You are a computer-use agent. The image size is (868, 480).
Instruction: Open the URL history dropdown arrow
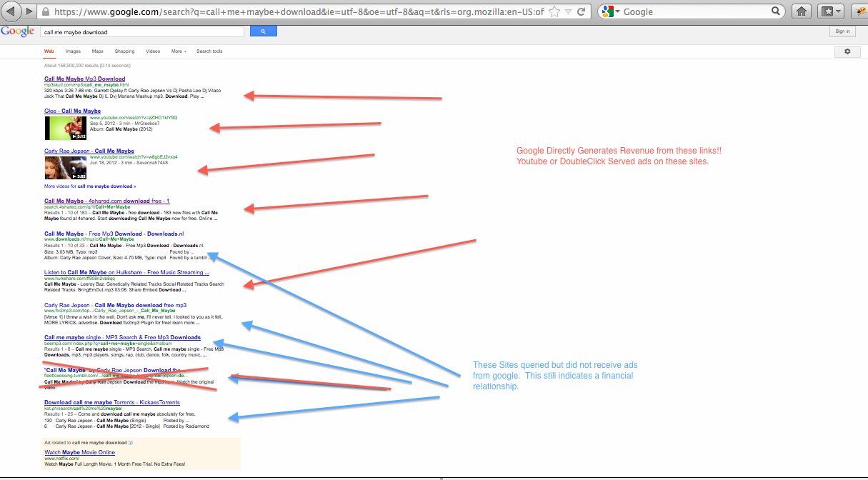pos(568,11)
